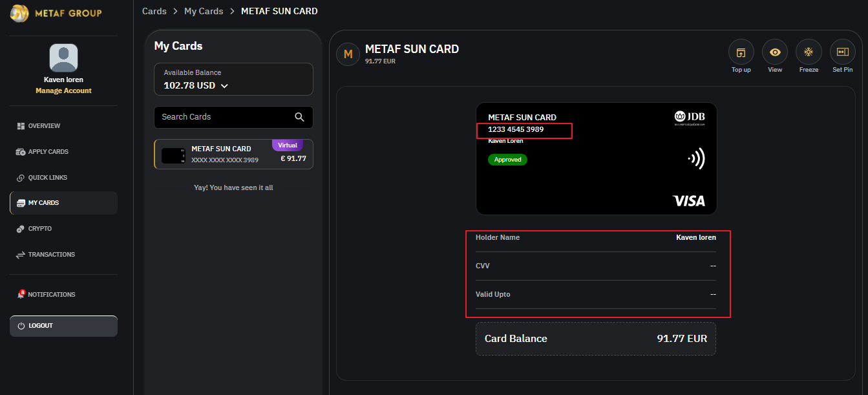This screenshot has width=868, height=395.
Task: Click the Notifications bell icon
Action: click(x=21, y=294)
